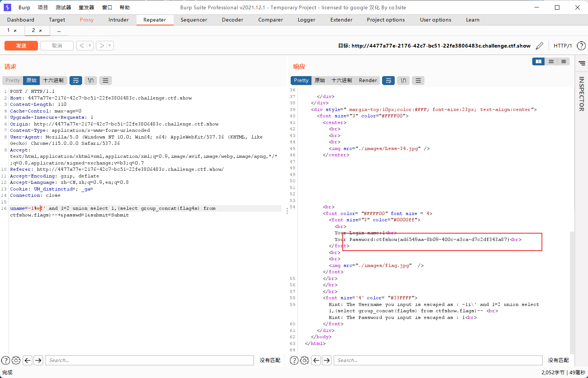Image resolution: width=588 pixels, height=378 pixels.
Task: Open the Burp menu
Action: coord(24,7)
